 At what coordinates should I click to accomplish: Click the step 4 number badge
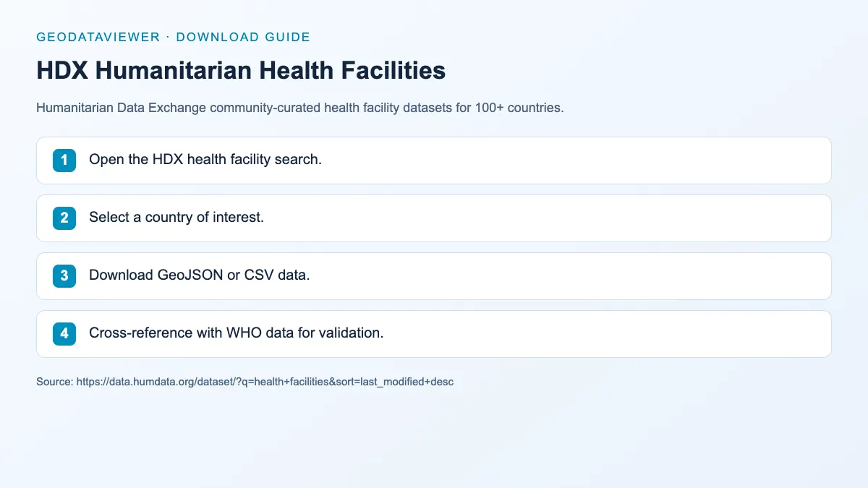click(x=64, y=333)
